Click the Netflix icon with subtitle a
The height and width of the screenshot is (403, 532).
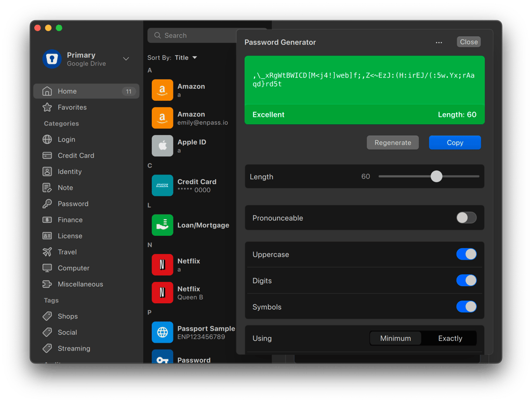point(162,264)
